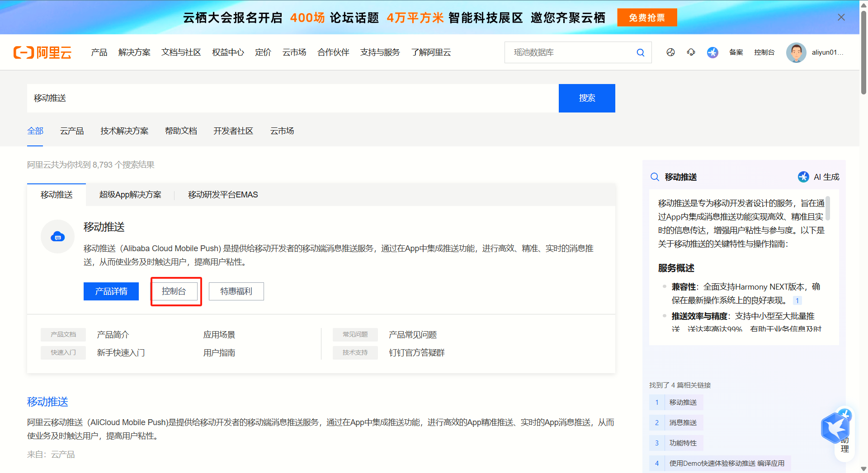Click the 技术支持 tag label
This screenshot has width=868, height=473.
pos(355,353)
